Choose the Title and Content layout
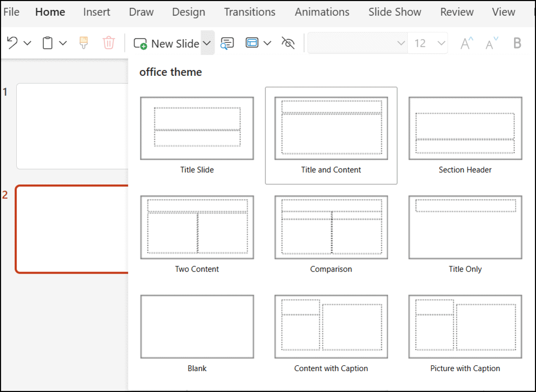This screenshot has width=536, height=392. point(331,135)
